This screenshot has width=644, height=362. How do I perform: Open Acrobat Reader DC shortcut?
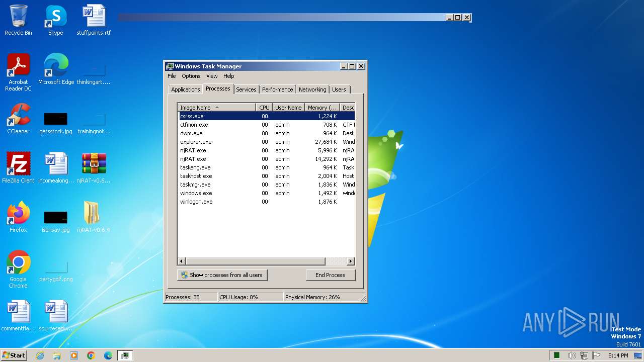click(x=18, y=72)
